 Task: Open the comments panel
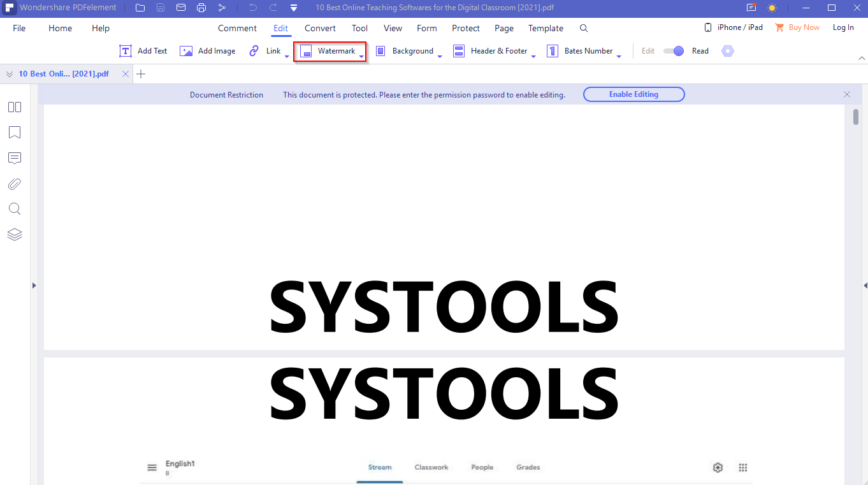(15, 158)
